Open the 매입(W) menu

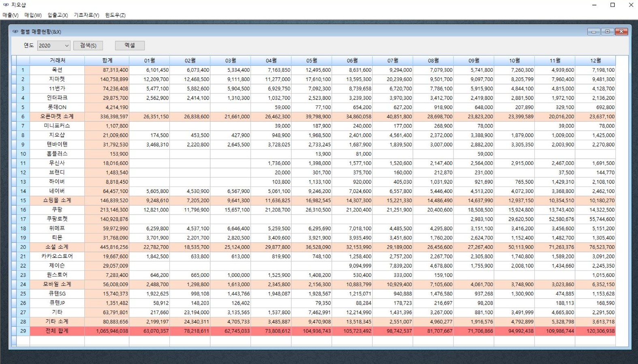(33, 15)
